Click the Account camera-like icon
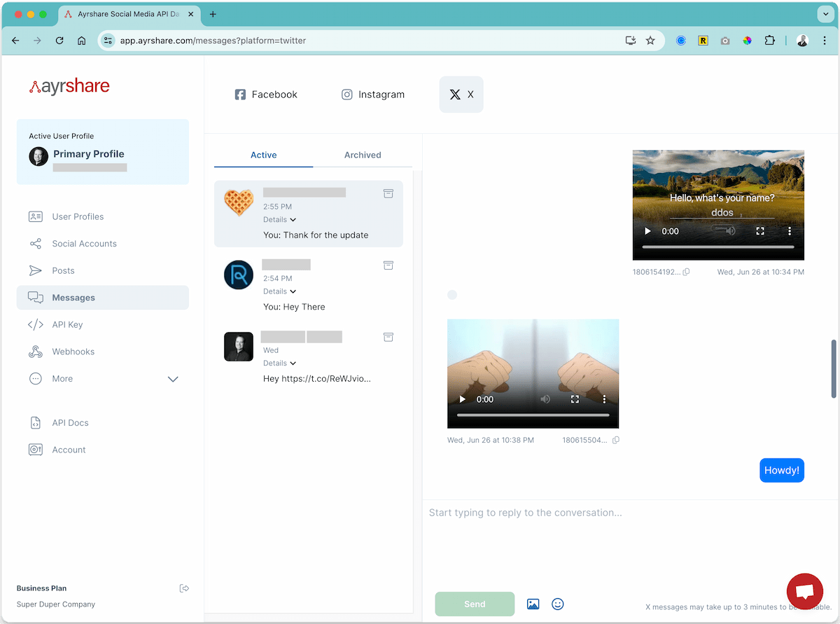Screen dimensions: 840x624 pyautogui.click(x=36, y=450)
